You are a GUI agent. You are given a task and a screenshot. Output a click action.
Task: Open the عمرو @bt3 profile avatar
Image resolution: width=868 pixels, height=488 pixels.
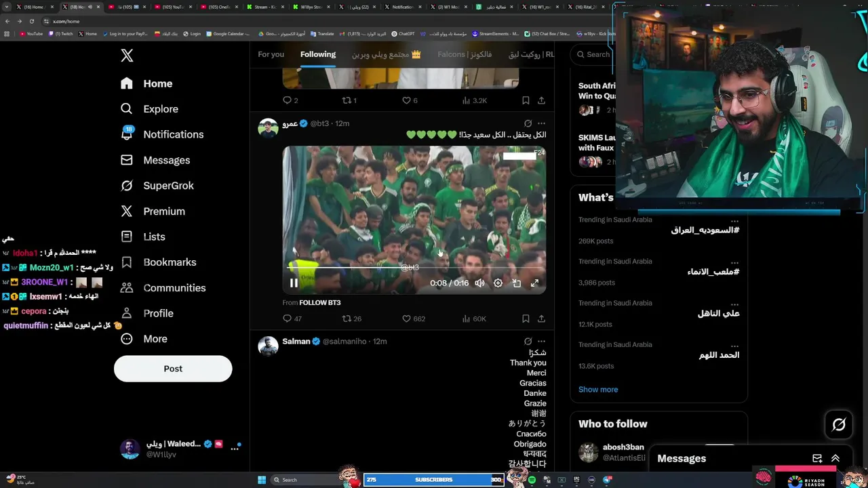268,128
